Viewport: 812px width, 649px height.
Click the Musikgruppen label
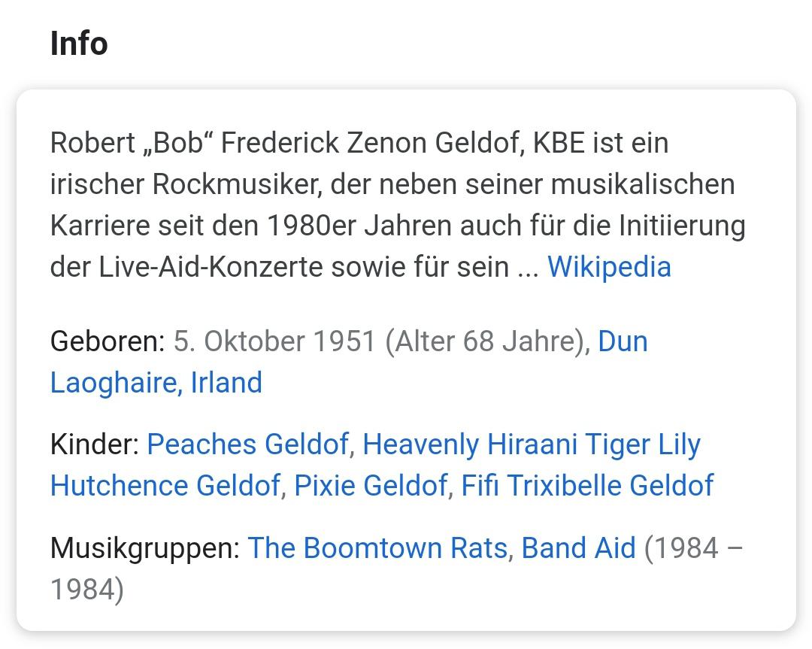coord(145,548)
